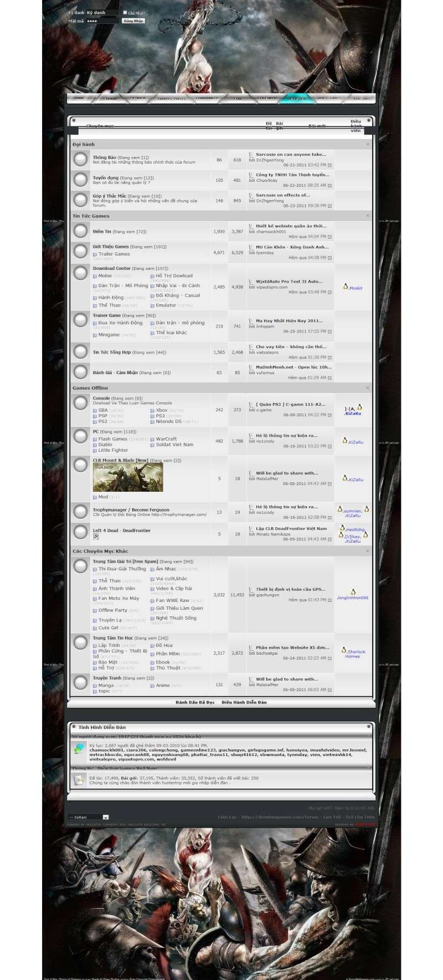This screenshot has height=980, width=443.
Task: Open the XaRani style chooser dropdown
Action: coord(89,817)
